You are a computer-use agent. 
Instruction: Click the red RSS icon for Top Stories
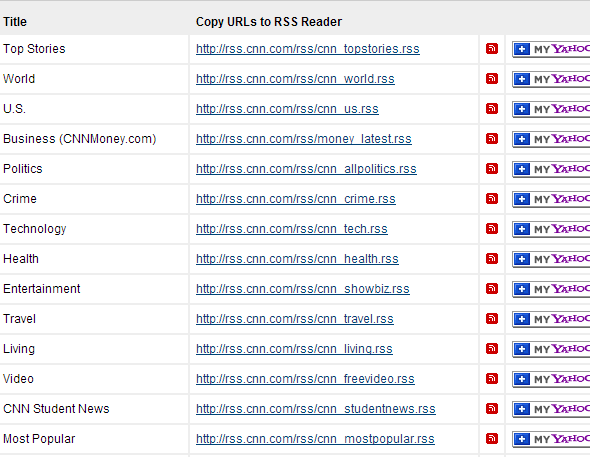tap(492, 49)
